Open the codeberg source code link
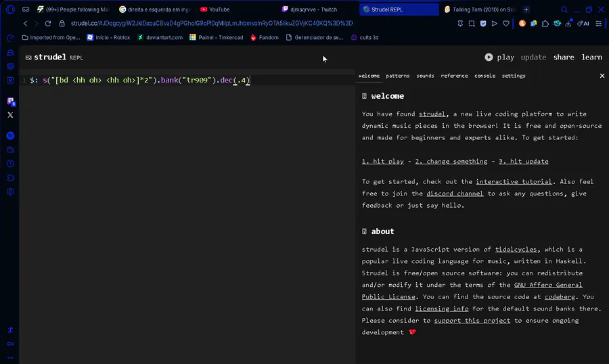The height and width of the screenshot is (364, 609). (560, 297)
